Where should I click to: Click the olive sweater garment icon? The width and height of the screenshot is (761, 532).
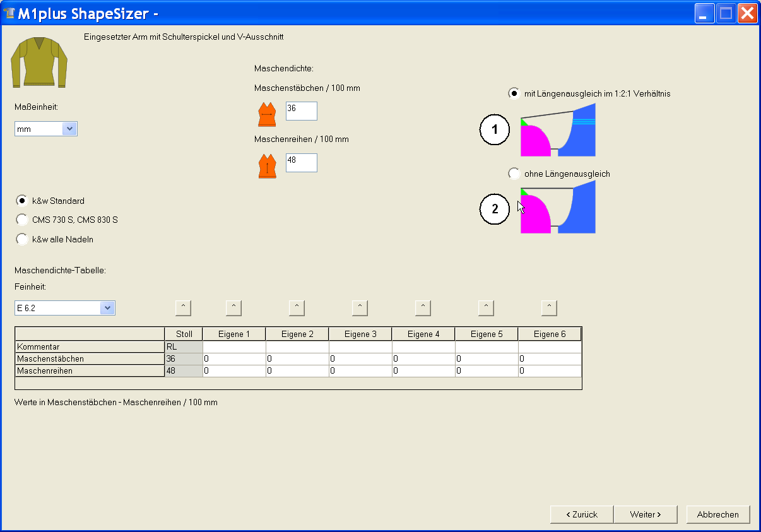coord(39,62)
